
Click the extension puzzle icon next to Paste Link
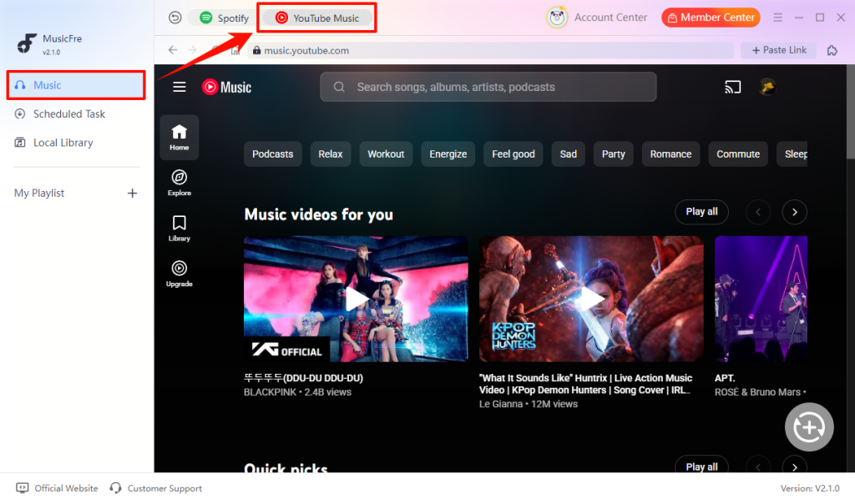tap(832, 50)
